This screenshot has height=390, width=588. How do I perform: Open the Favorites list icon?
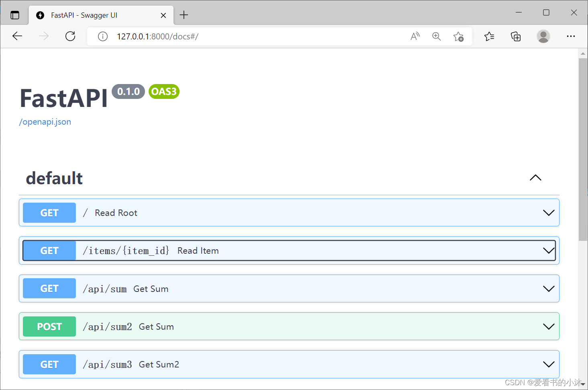489,37
